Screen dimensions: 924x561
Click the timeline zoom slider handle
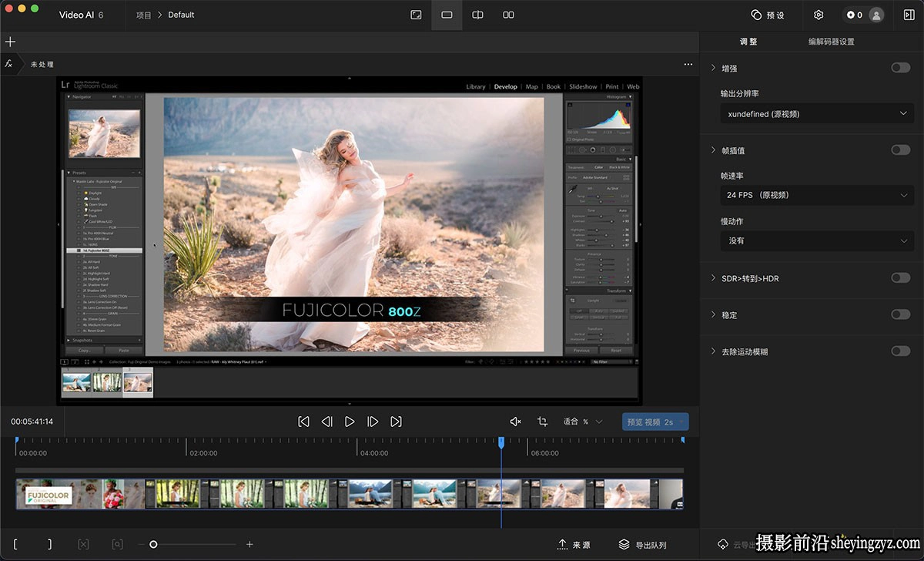[153, 544]
